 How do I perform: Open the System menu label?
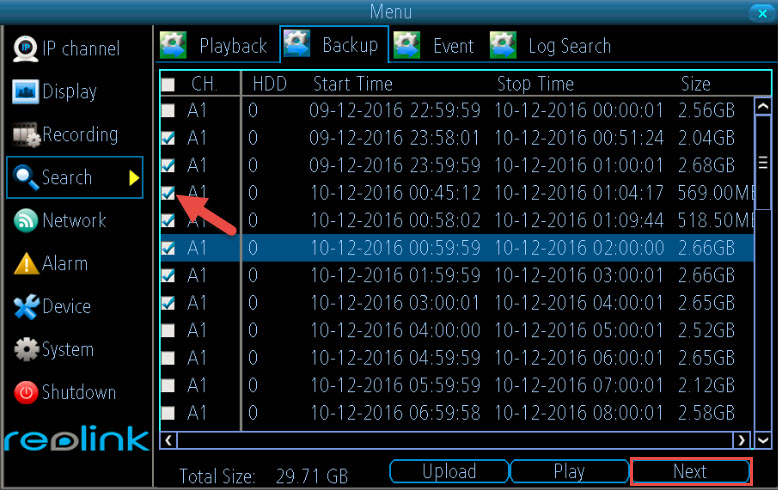pos(67,350)
